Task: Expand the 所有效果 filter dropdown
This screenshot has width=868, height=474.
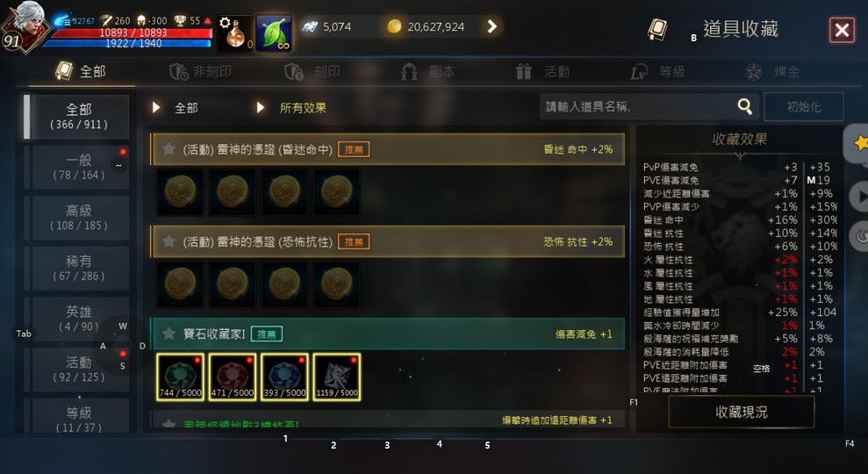Action: click(x=291, y=107)
